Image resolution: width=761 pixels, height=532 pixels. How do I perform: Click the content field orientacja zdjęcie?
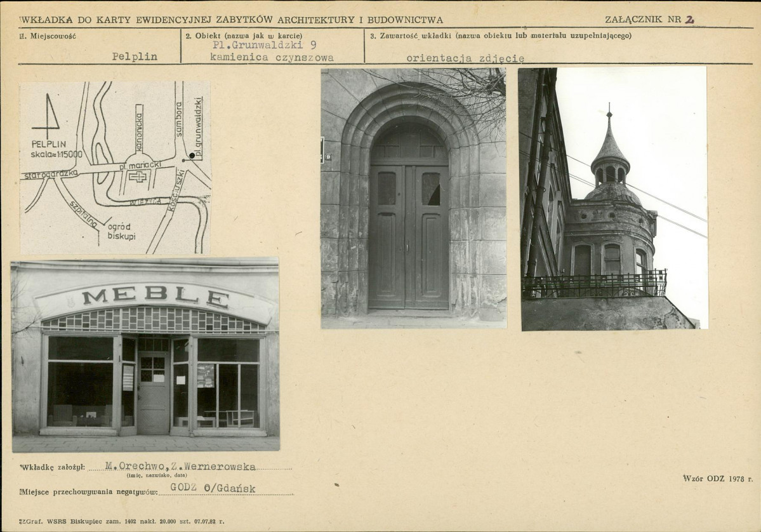pos(465,58)
